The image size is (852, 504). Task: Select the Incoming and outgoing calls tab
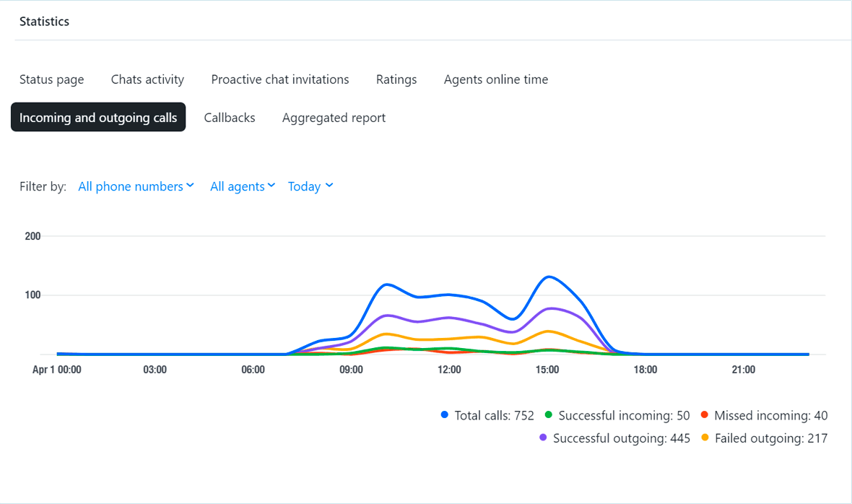98,117
